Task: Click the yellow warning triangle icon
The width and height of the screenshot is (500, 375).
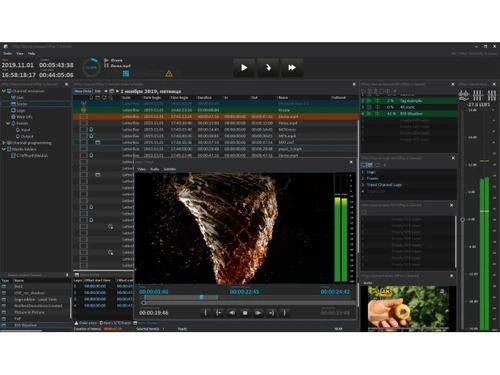Action: pos(169,73)
